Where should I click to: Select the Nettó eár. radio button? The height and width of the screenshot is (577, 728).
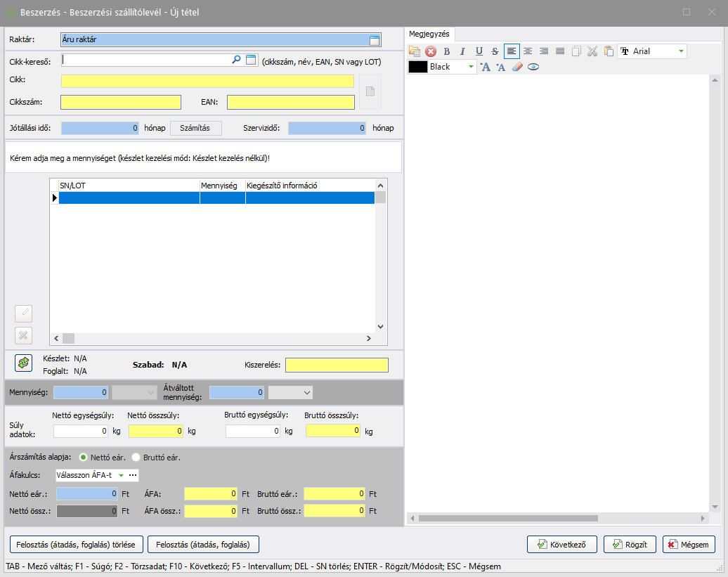coord(84,458)
